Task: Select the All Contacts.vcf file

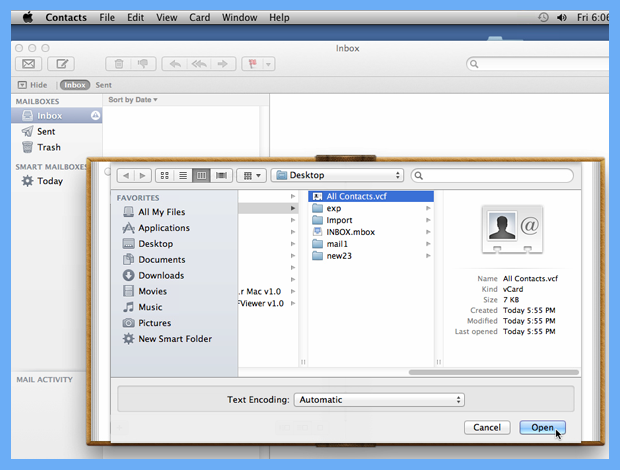Action: (371, 196)
